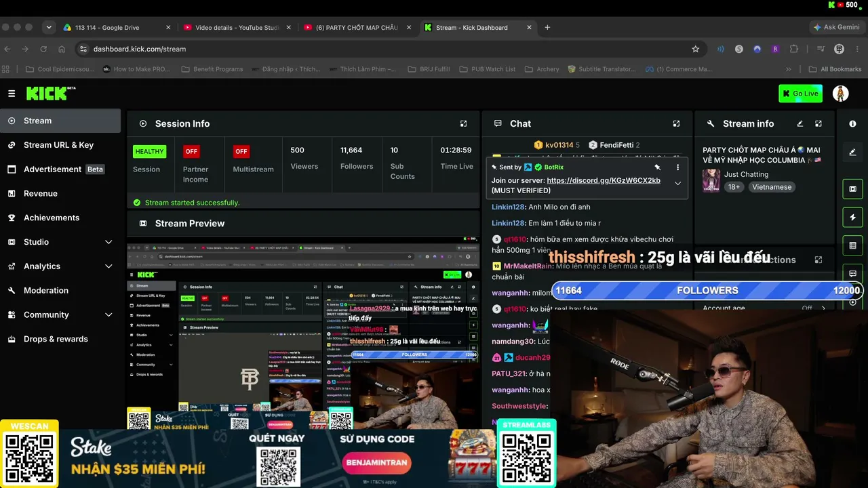Open Stream URL & Key page
Screen dimensions: 868x488
pyautogui.click(x=60, y=145)
